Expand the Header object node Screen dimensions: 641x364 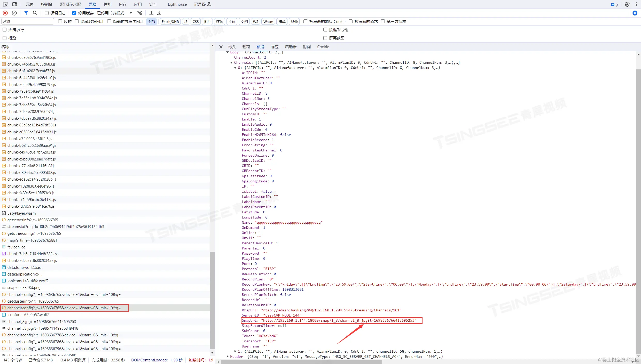(x=228, y=357)
